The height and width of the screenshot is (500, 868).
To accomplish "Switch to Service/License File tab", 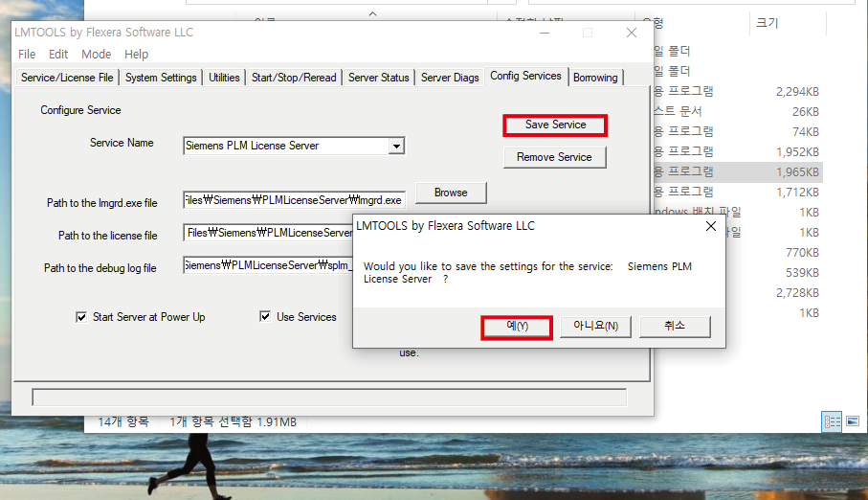I will click(67, 78).
